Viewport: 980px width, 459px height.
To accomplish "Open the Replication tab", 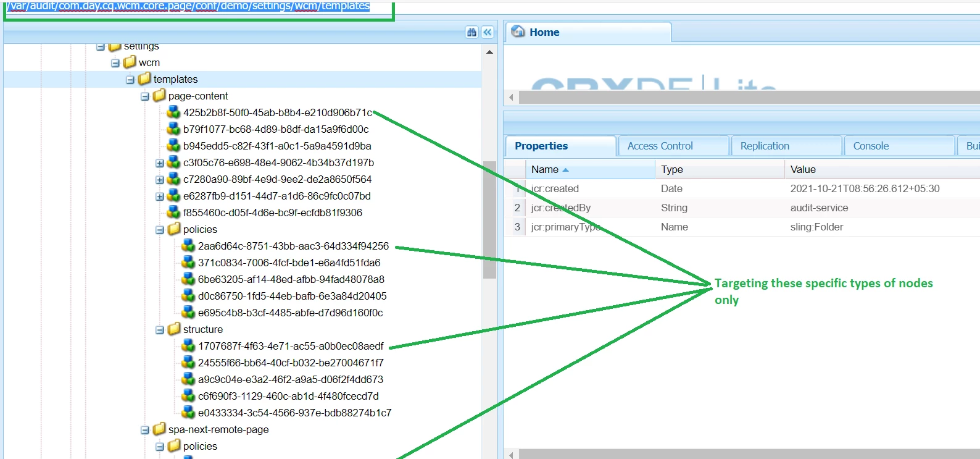I will pos(787,146).
